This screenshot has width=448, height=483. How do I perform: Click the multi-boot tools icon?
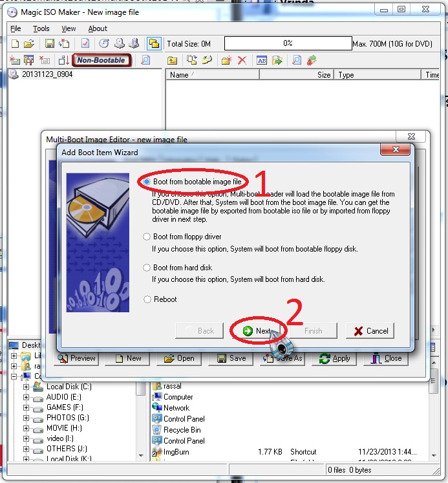(29, 60)
